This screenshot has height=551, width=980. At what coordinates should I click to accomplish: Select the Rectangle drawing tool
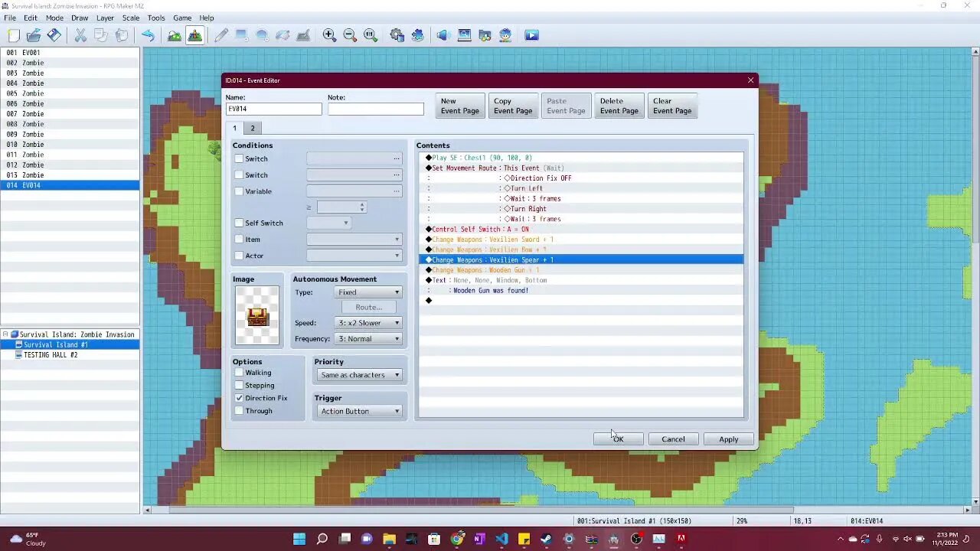click(x=241, y=35)
